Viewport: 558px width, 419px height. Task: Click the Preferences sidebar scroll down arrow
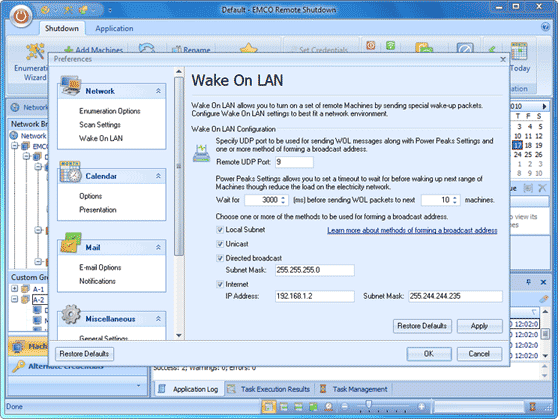tap(179, 335)
